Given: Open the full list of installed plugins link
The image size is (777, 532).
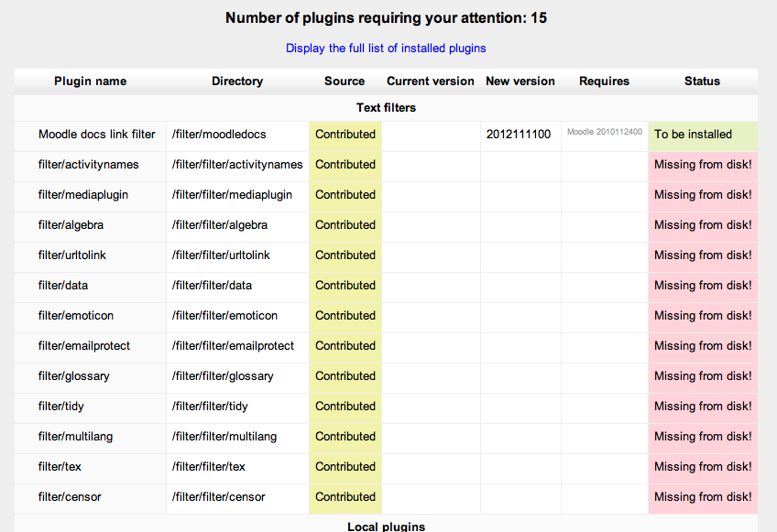Looking at the screenshot, I should (x=386, y=48).
